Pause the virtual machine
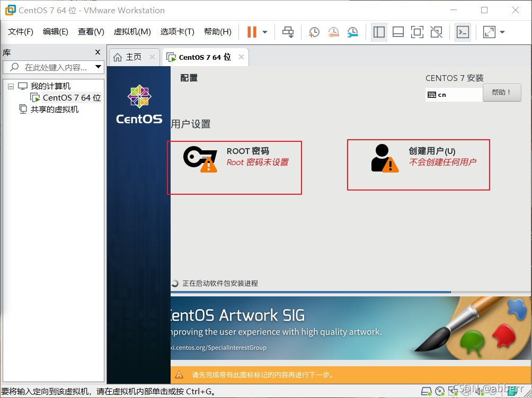Viewport: 532px width, 398px height. tap(252, 32)
